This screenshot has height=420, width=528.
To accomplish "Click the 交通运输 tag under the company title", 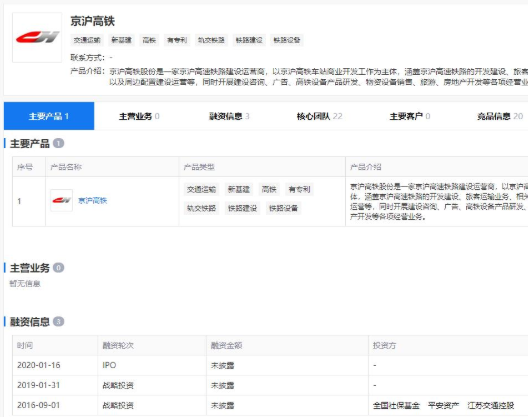I will [87, 40].
